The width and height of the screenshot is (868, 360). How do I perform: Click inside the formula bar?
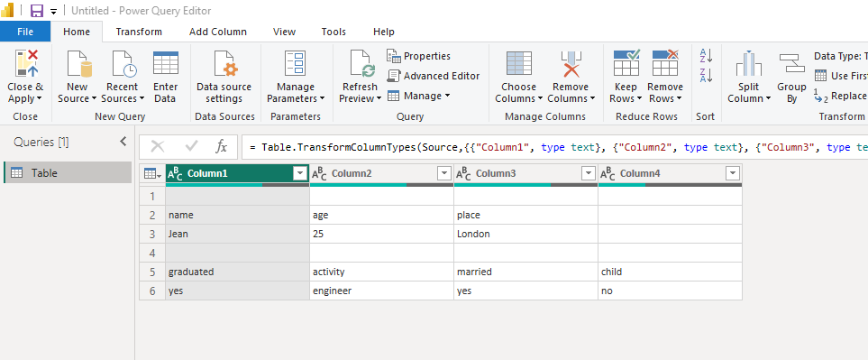554,147
